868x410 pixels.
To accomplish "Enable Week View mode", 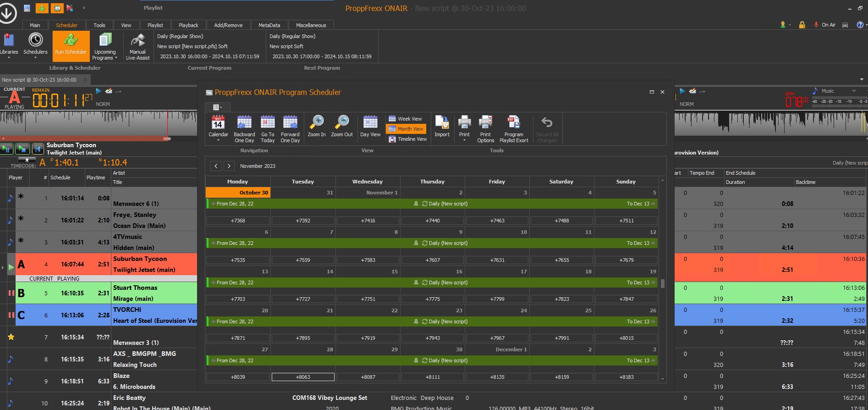I will tap(406, 119).
